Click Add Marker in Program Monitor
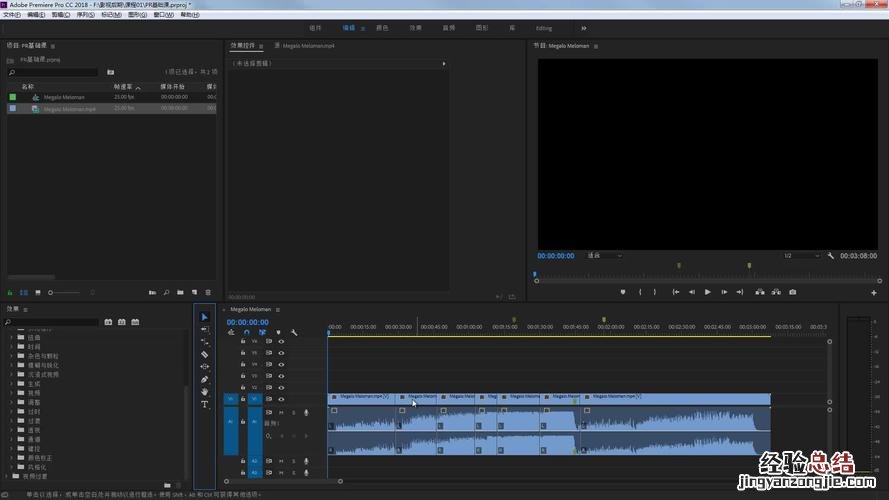Image resolution: width=889 pixels, height=500 pixels. 622,292
